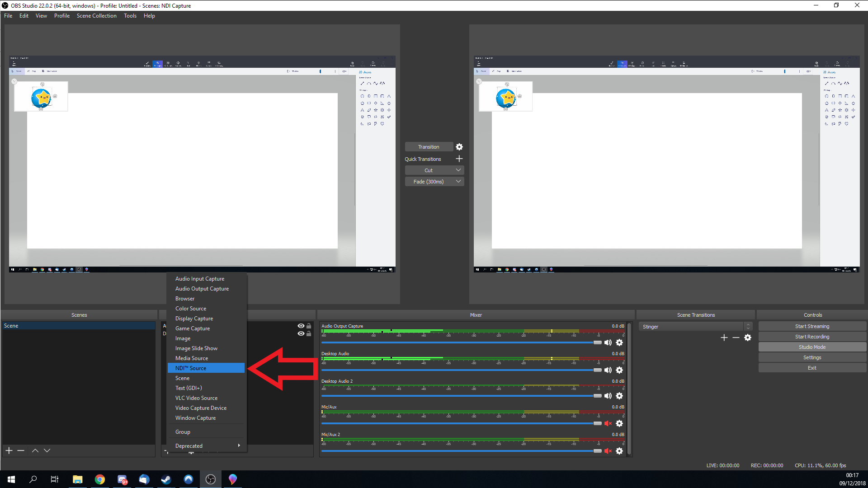Click the Audio Output Capture settings gear
Screen dimensions: 868x488
click(619, 343)
